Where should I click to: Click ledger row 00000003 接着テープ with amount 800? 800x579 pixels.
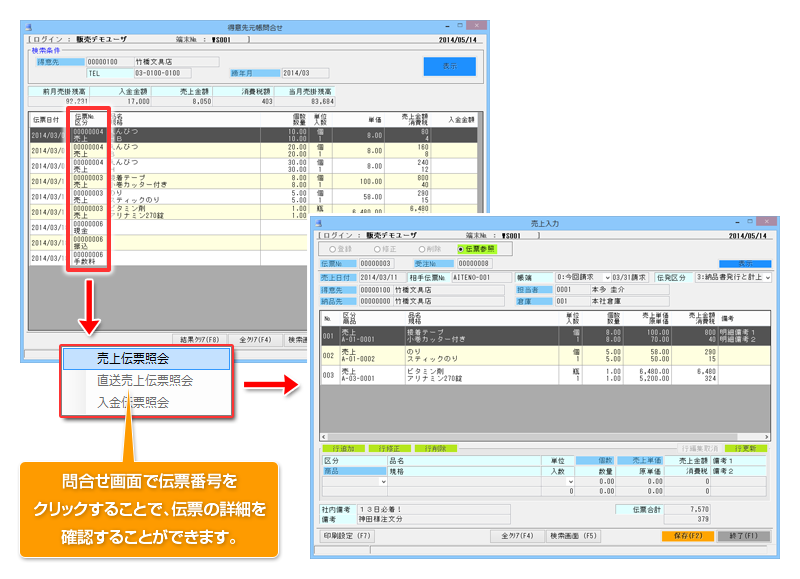click(x=254, y=181)
